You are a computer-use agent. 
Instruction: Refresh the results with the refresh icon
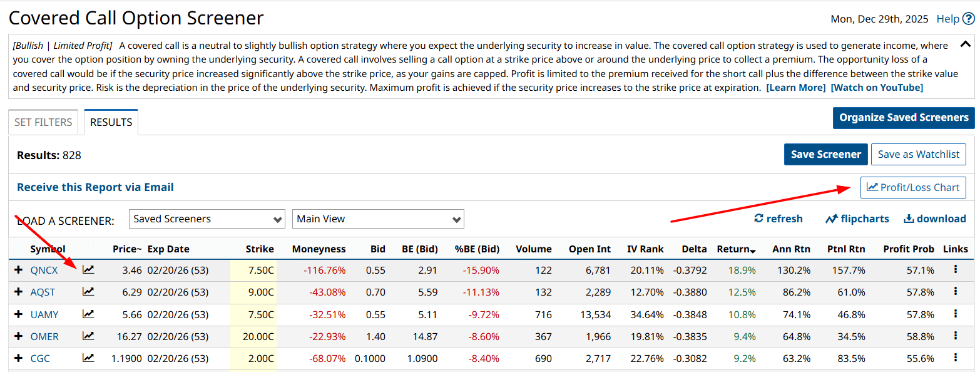click(778, 218)
